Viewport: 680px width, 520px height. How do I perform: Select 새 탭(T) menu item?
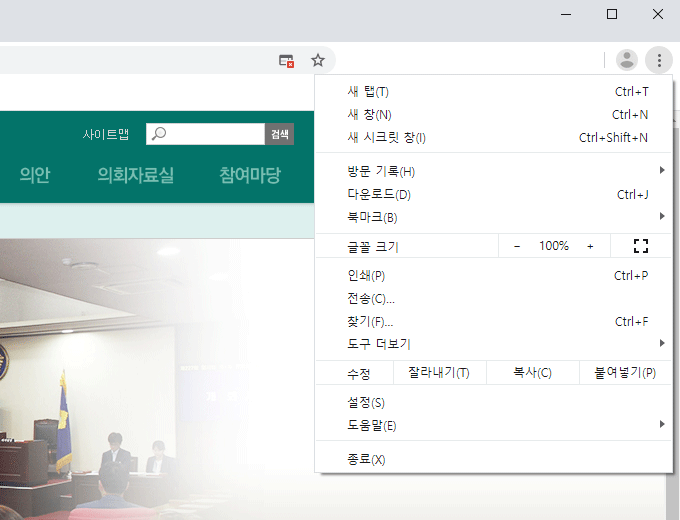(494, 92)
